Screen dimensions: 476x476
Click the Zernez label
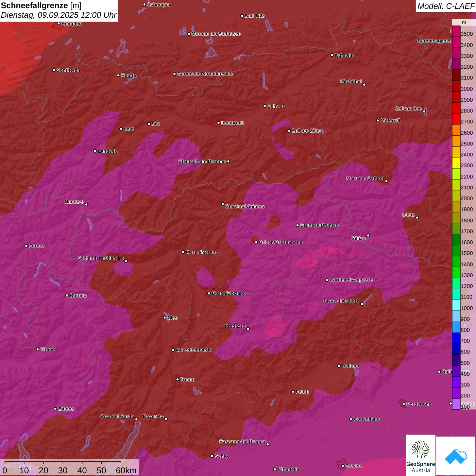(37, 246)
